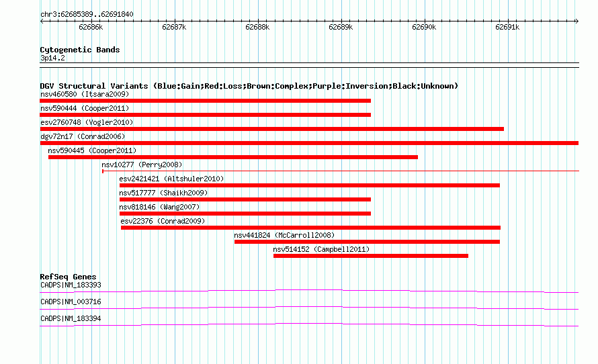Select the nsv517777 red loss bar
Viewport: 598px width, 364px height.
tap(245, 199)
